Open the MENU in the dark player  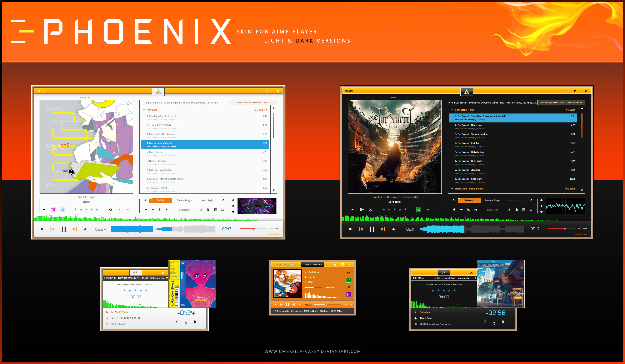349,91
